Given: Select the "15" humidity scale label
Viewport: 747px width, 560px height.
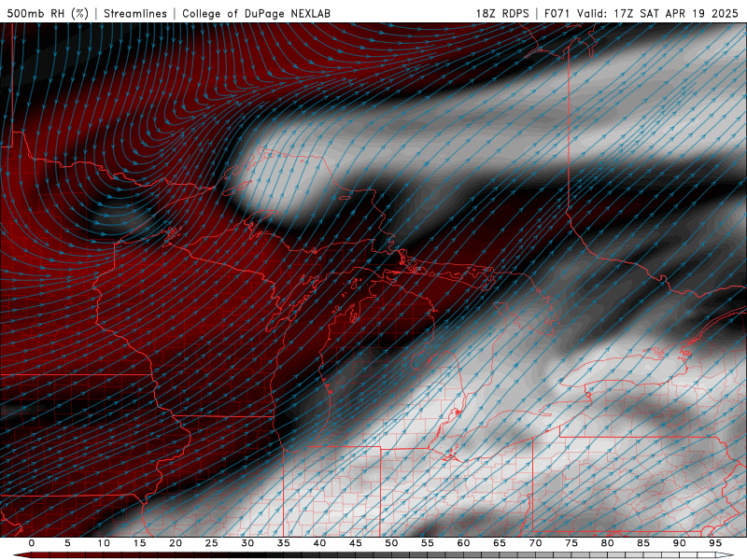Looking at the screenshot, I should 139,543.
